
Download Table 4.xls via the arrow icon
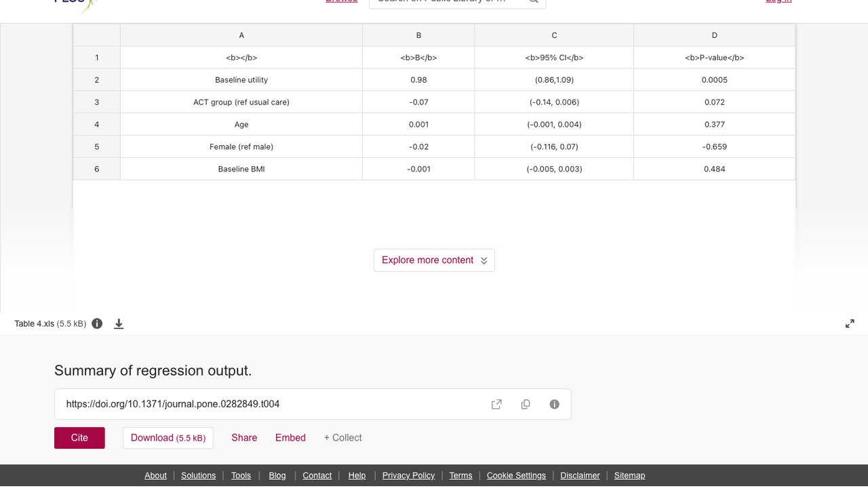click(119, 324)
